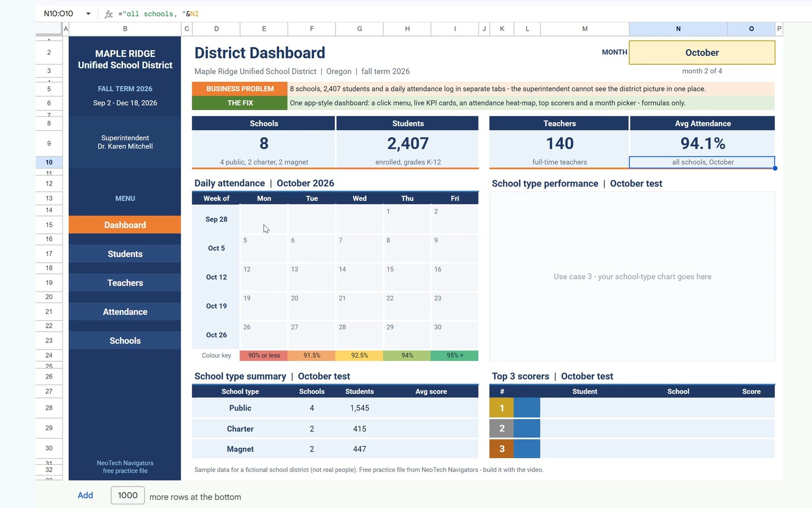Click the 1000 rows input box

(128, 495)
